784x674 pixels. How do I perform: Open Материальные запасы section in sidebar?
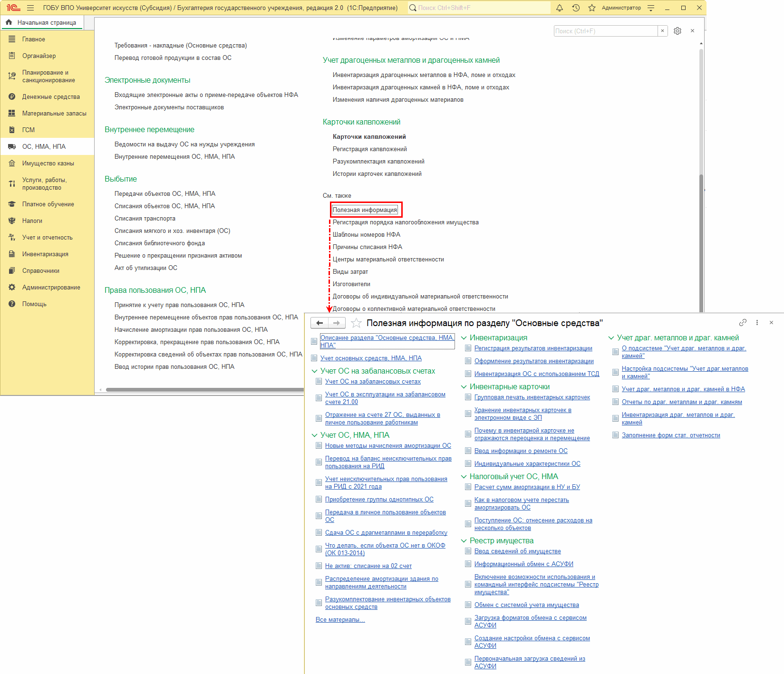point(54,114)
